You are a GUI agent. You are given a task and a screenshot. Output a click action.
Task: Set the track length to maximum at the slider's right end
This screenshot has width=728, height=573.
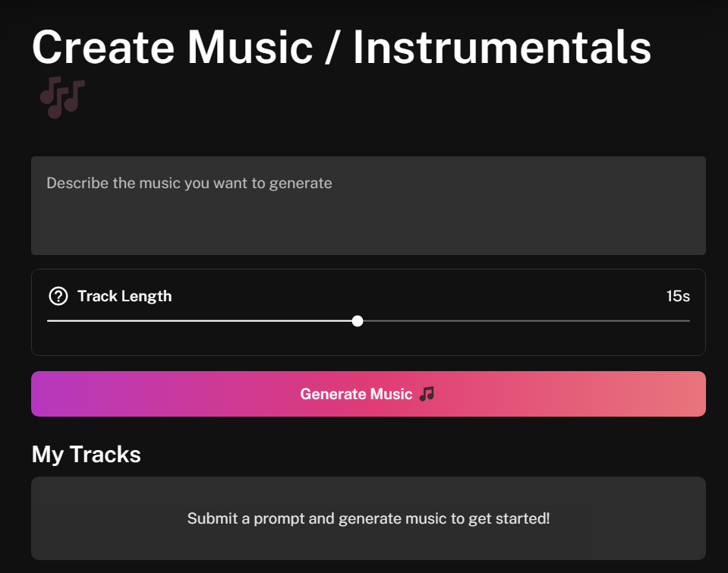pyautogui.click(x=689, y=321)
